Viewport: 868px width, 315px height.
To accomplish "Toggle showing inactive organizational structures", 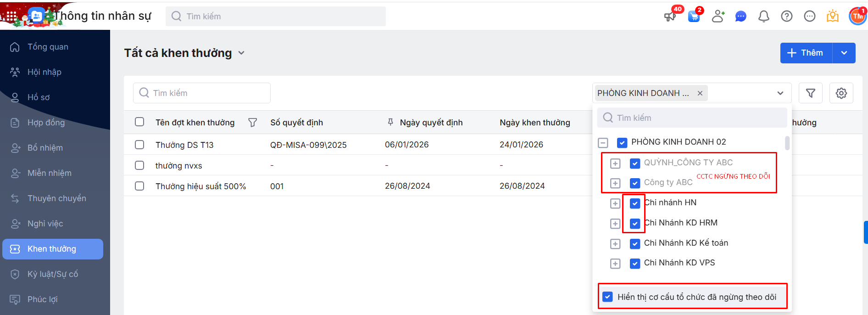I will 607,297.
